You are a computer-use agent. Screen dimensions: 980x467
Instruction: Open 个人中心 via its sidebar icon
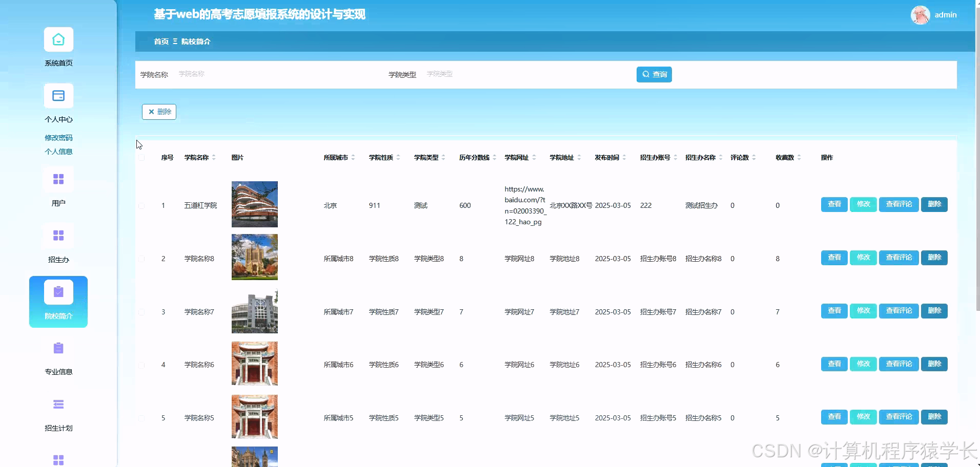pyautogui.click(x=58, y=96)
